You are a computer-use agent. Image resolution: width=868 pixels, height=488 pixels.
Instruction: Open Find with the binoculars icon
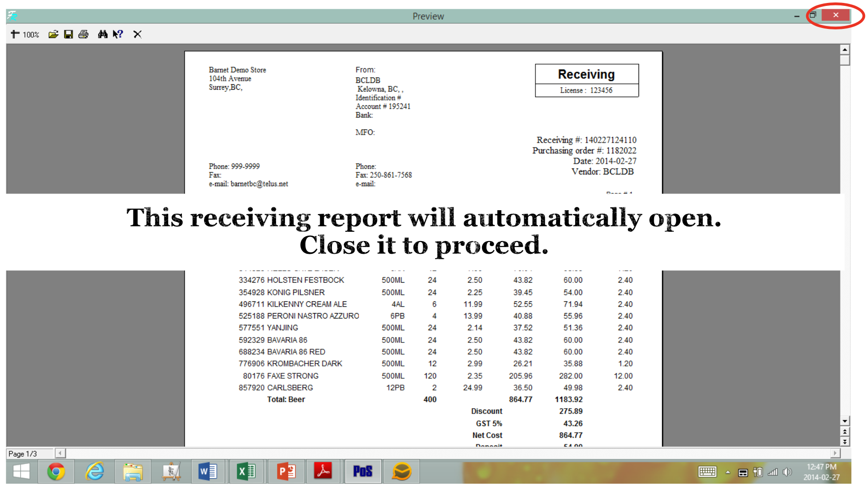(x=102, y=34)
